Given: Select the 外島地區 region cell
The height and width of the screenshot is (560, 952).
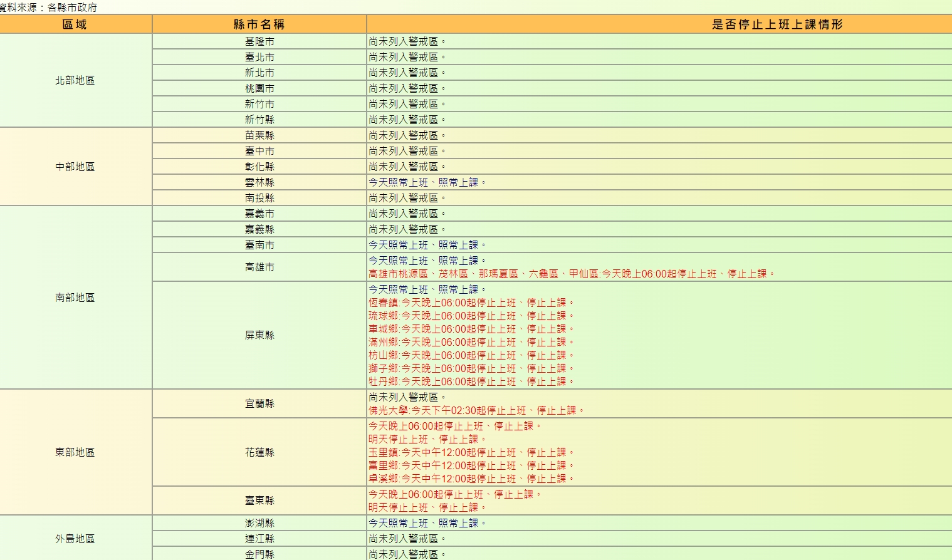Looking at the screenshot, I should tap(75, 539).
